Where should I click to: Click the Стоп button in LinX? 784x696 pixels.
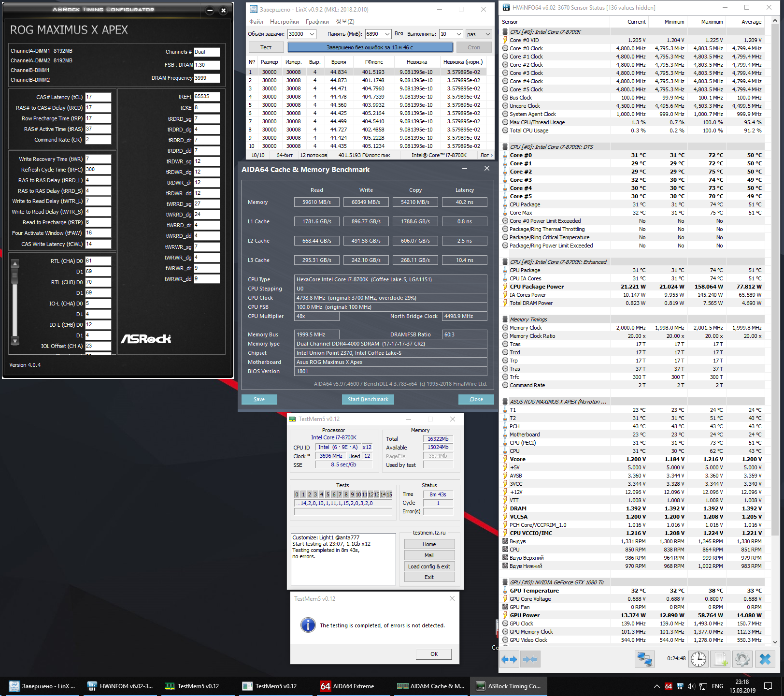[x=474, y=47]
